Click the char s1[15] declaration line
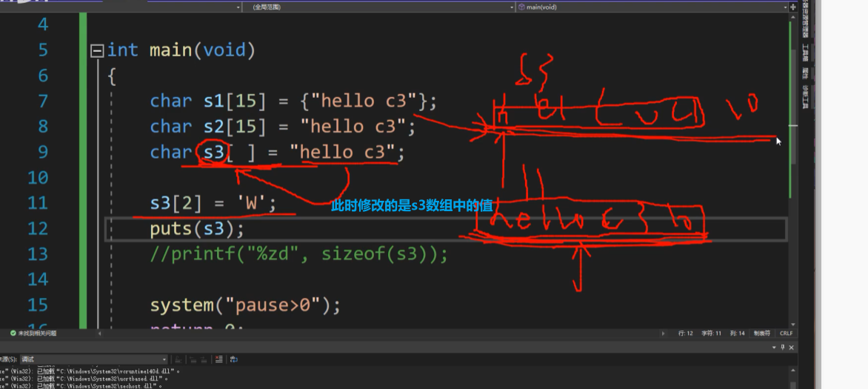Viewport: 868px width, 389px height. click(293, 102)
